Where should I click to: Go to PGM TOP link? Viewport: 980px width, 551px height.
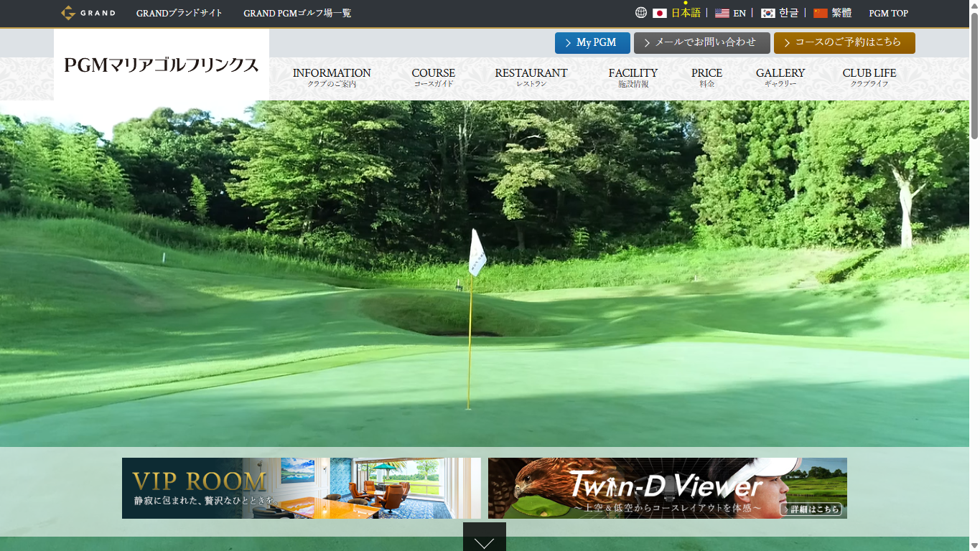tap(889, 13)
